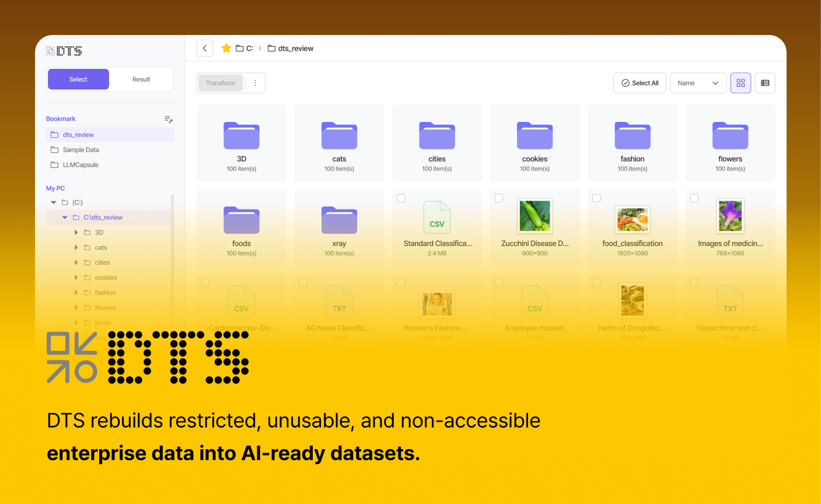Click the Images of medicin... flower thumbnail
Viewport: 821px width, 504px height.
pos(730,215)
